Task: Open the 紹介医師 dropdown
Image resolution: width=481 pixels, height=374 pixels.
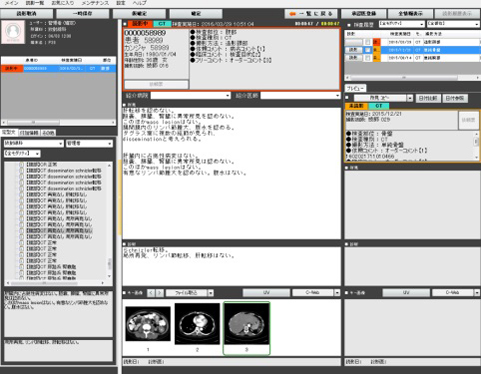Action: [300, 96]
